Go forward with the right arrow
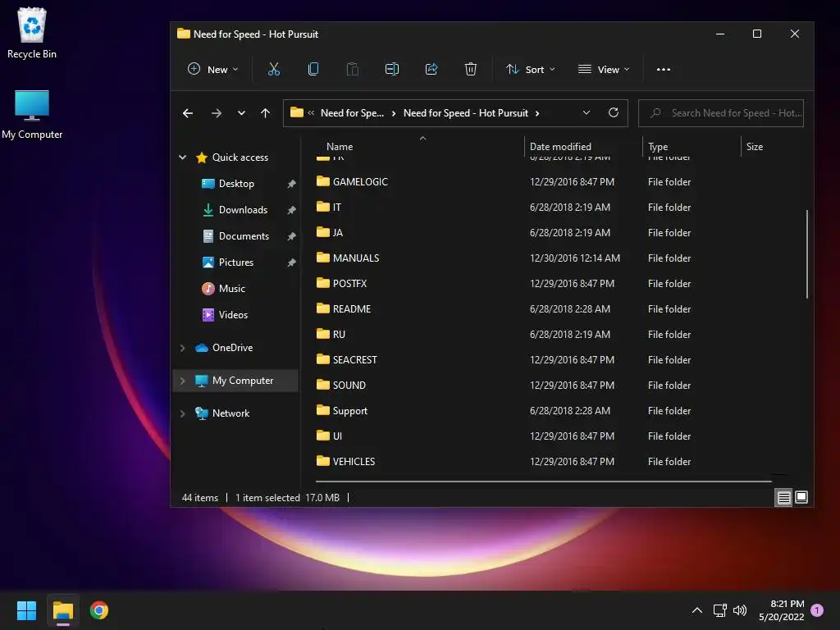This screenshot has width=840, height=630. tap(217, 113)
